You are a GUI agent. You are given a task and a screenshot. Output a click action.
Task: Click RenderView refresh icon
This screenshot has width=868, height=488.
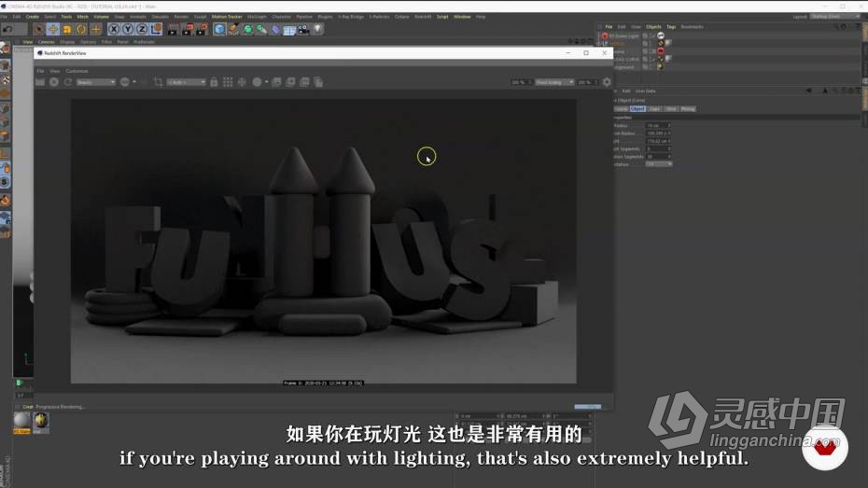pos(67,82)
